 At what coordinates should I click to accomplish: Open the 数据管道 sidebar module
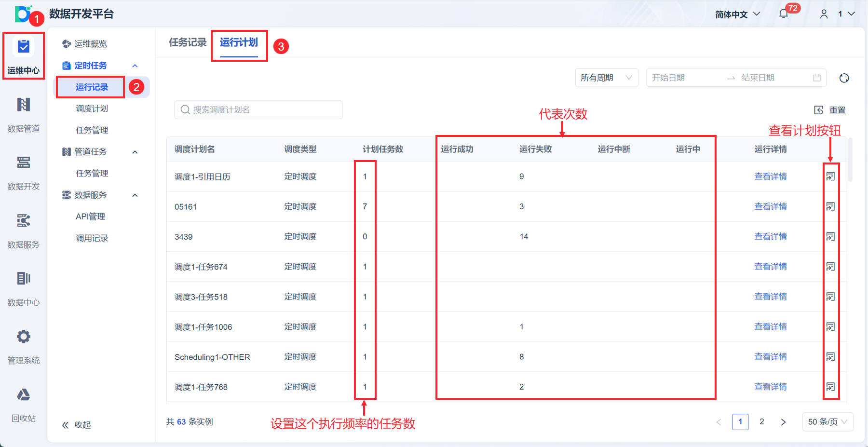pyautogui.click(x=23, y=114)
